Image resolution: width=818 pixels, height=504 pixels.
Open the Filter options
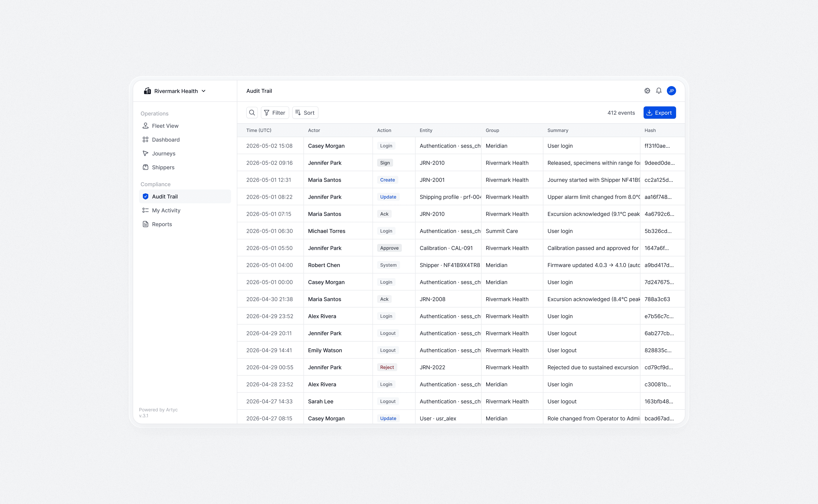[x=275, y=113]
